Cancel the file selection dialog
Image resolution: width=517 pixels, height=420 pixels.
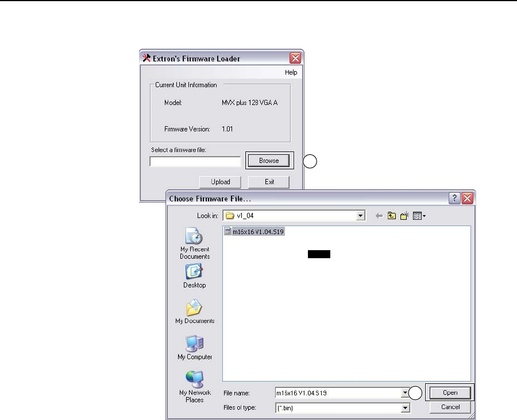[x=450, y=407]
